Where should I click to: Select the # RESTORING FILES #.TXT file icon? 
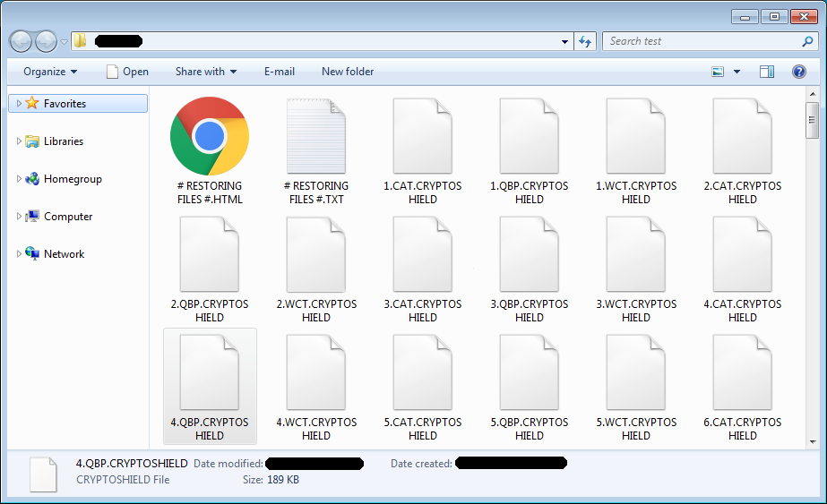click(316, 136)
